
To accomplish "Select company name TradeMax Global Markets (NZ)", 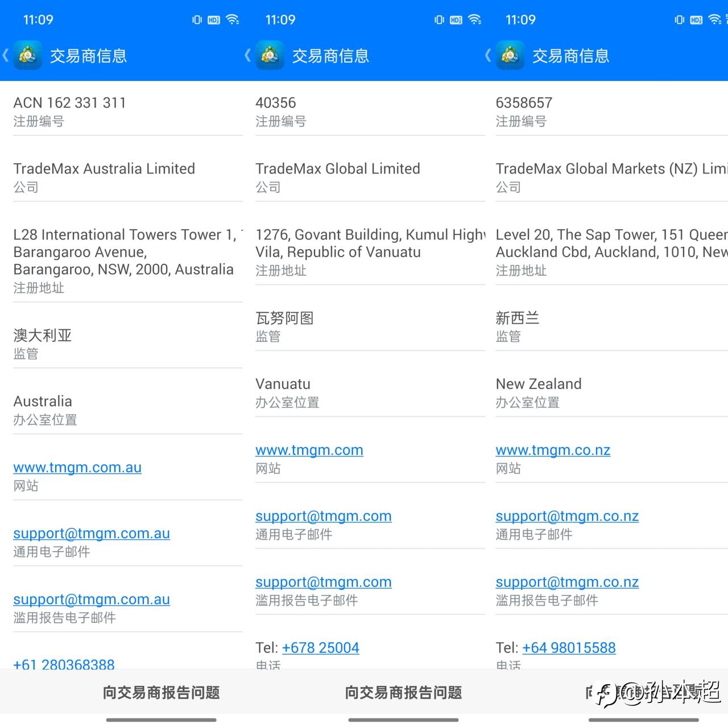I will pos(611,169).
